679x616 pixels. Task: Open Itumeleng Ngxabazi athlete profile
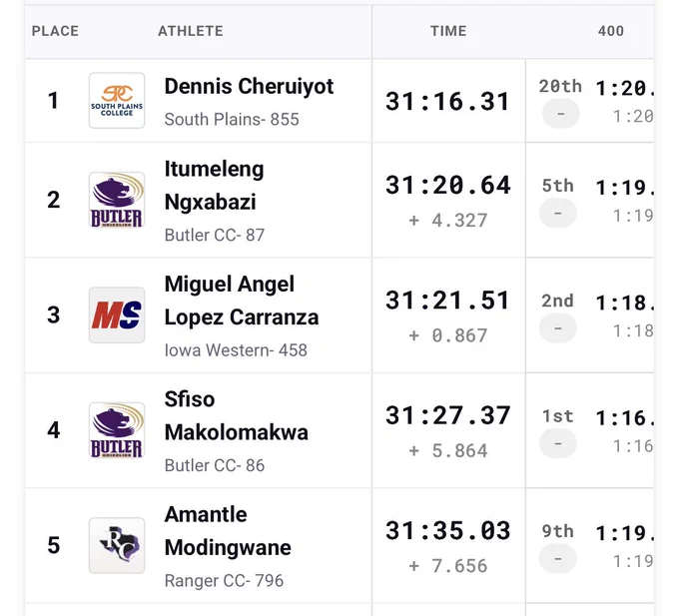(x=214, y=186)
